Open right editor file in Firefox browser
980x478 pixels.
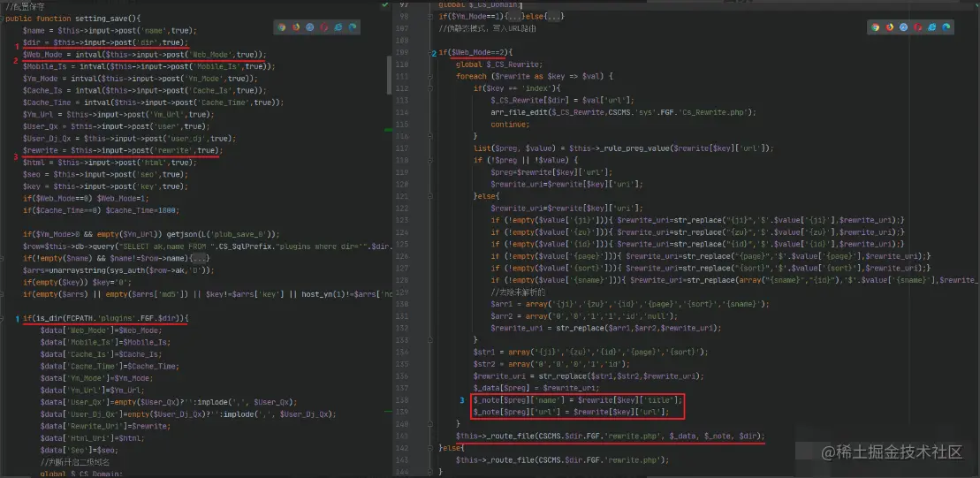[x=890, y=27]
